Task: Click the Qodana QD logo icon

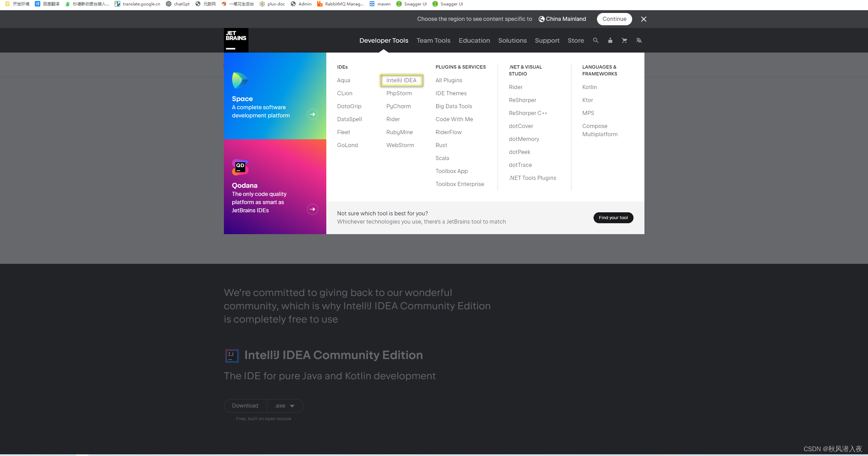Action: pos(240,167)
